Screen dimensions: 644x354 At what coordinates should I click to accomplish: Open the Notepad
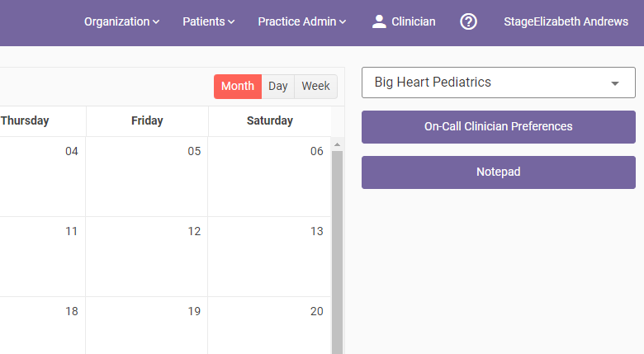click(x=498, y=172)
